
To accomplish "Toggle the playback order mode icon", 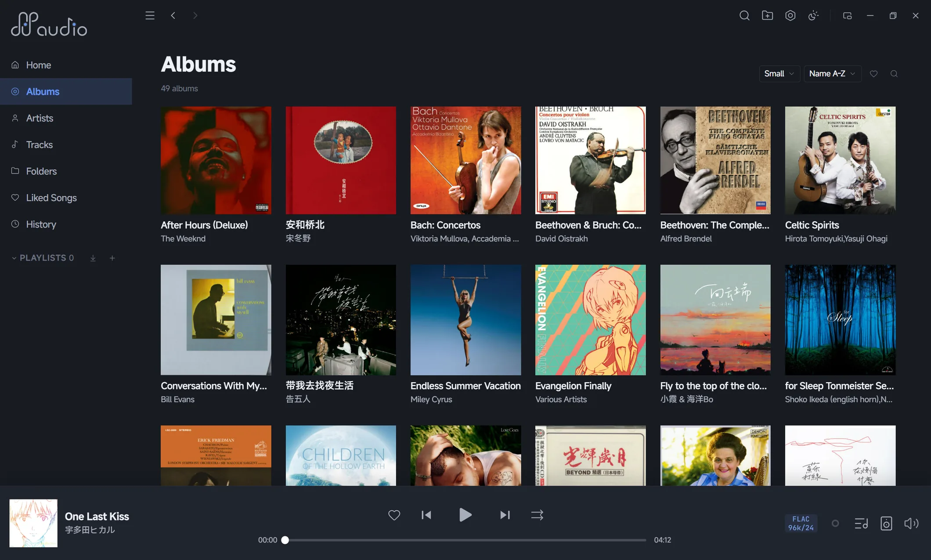I will (537, 515).
